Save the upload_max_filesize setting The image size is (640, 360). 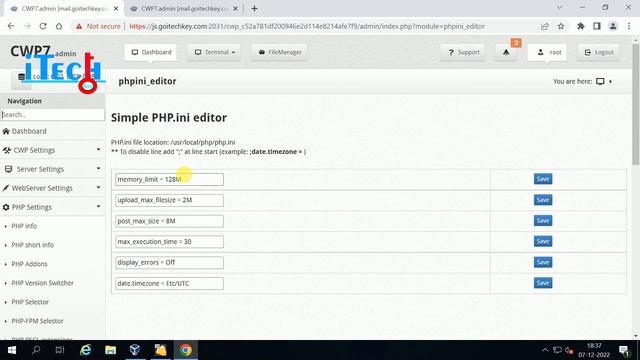543,200
